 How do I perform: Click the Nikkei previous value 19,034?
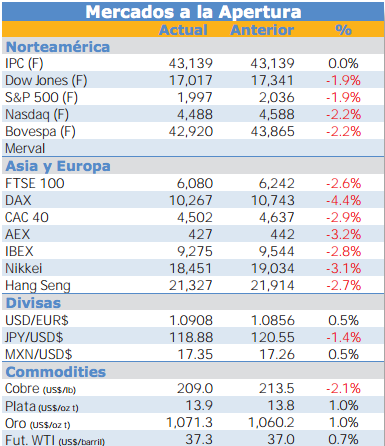point(273,268)
